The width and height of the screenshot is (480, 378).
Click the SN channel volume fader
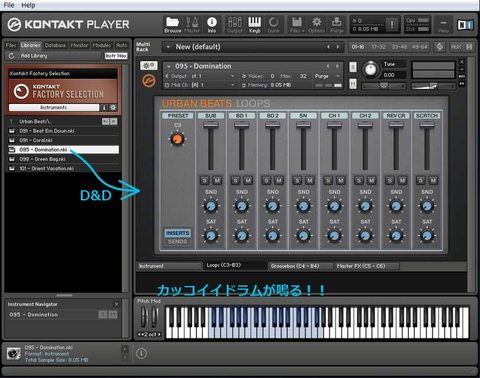click(303, 124)
